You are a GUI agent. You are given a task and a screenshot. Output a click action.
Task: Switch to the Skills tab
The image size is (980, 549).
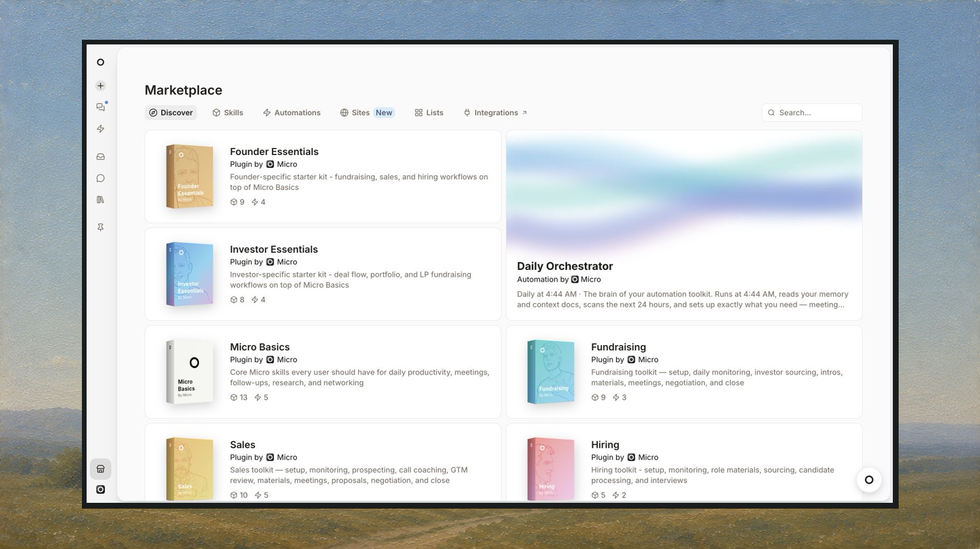[x=228, y=113]
